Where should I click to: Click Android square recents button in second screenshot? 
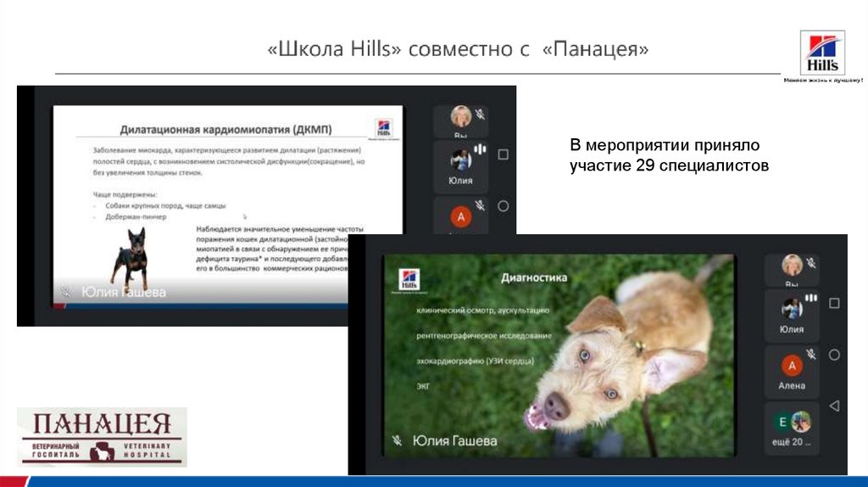pos(834,303)
